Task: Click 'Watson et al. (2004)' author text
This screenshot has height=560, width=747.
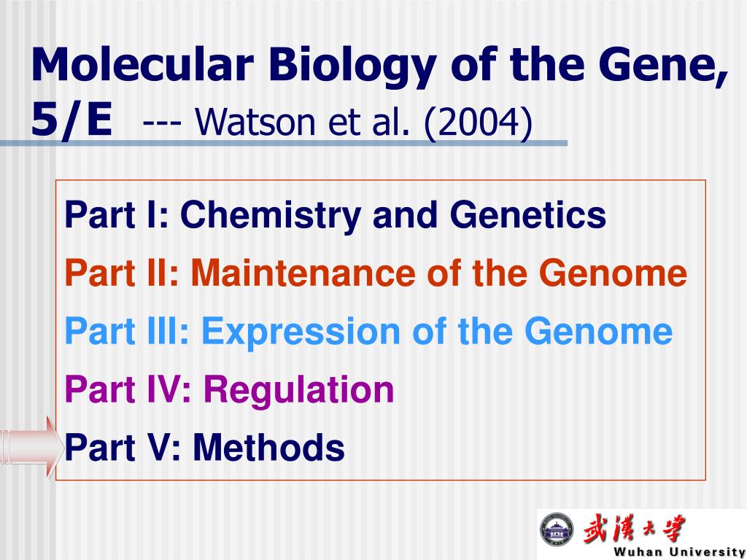Action: coord(364,122)
